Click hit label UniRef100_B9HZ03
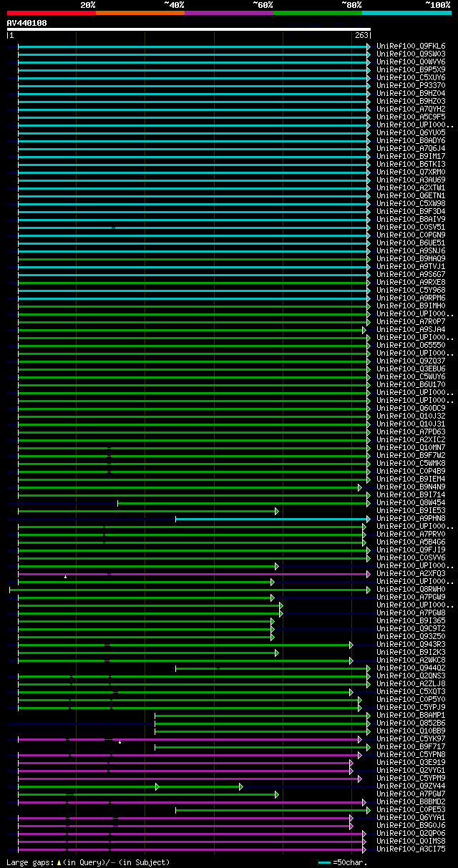 [411, 101]
